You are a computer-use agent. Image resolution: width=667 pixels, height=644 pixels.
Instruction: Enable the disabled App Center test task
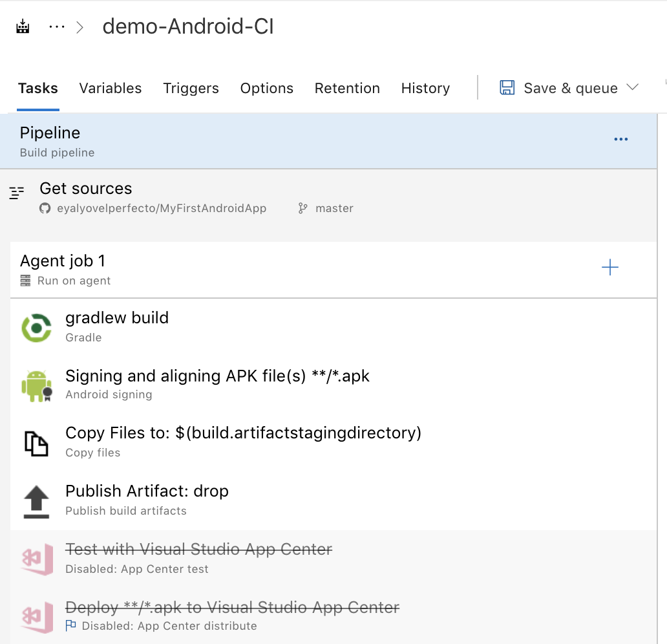tap(198, 549)
